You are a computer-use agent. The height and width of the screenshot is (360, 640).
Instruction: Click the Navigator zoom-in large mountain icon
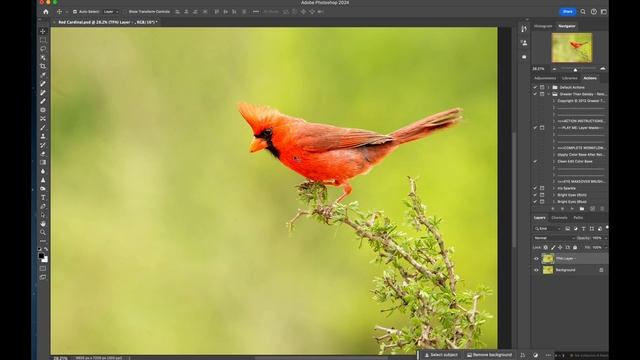click(603, 69)
